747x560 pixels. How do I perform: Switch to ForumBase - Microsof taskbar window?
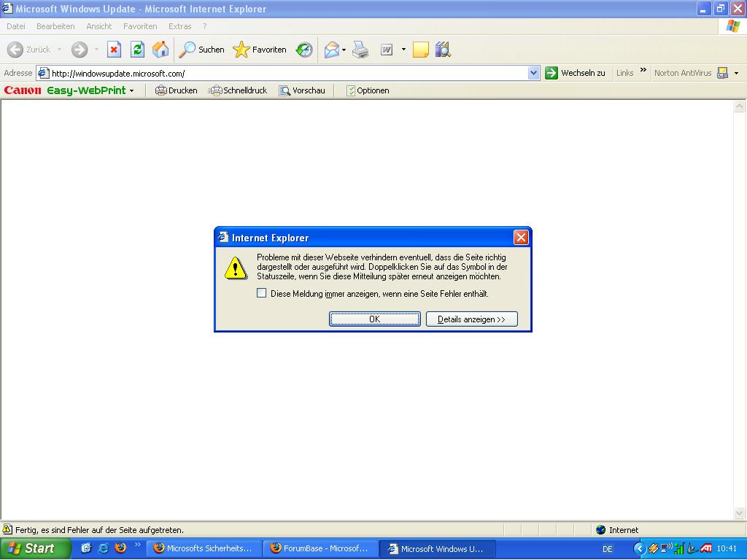(321, 548)
